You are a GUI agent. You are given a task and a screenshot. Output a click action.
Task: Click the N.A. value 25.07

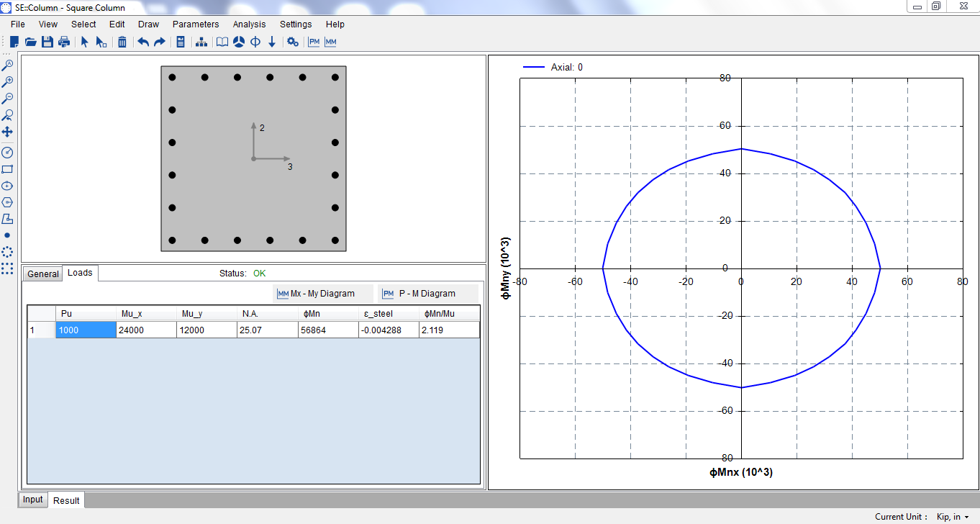click(x=267, y=330)
